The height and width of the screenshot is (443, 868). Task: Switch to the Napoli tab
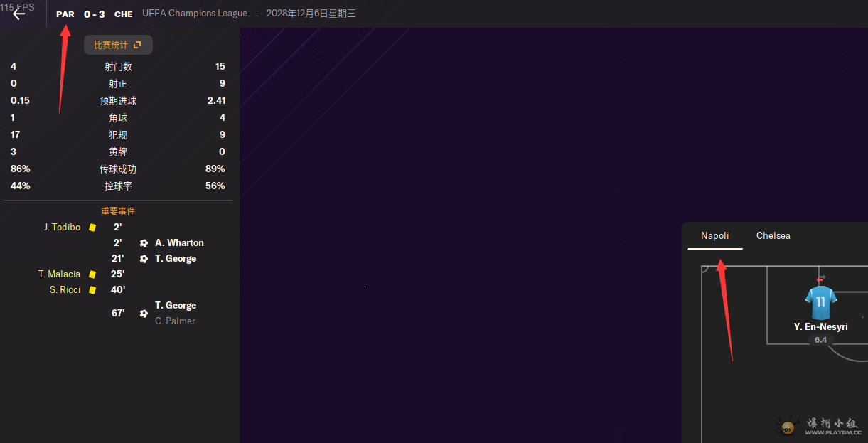coord(715,236)
